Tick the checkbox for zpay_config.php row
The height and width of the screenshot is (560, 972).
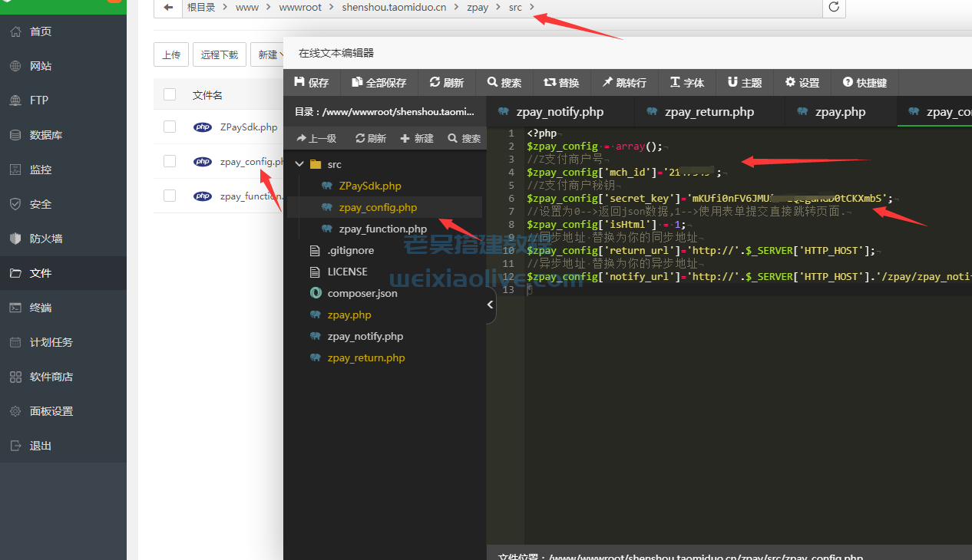[170, 161]
